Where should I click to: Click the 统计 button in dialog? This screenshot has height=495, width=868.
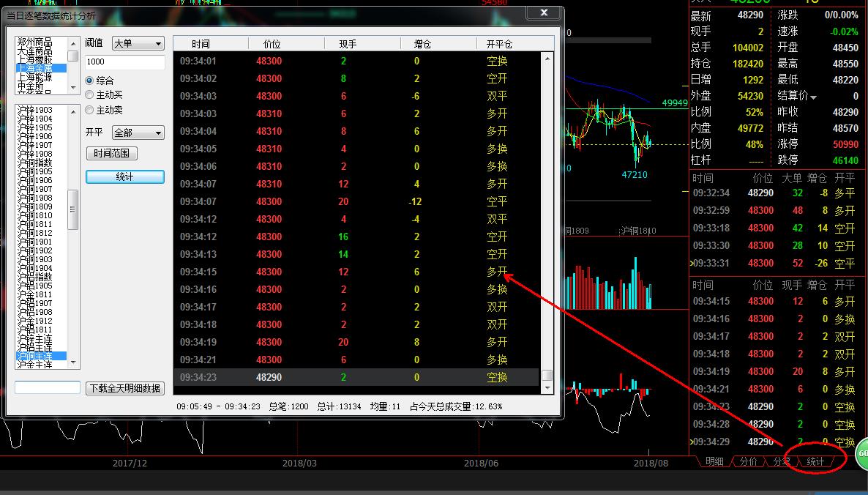pos(124,177)
